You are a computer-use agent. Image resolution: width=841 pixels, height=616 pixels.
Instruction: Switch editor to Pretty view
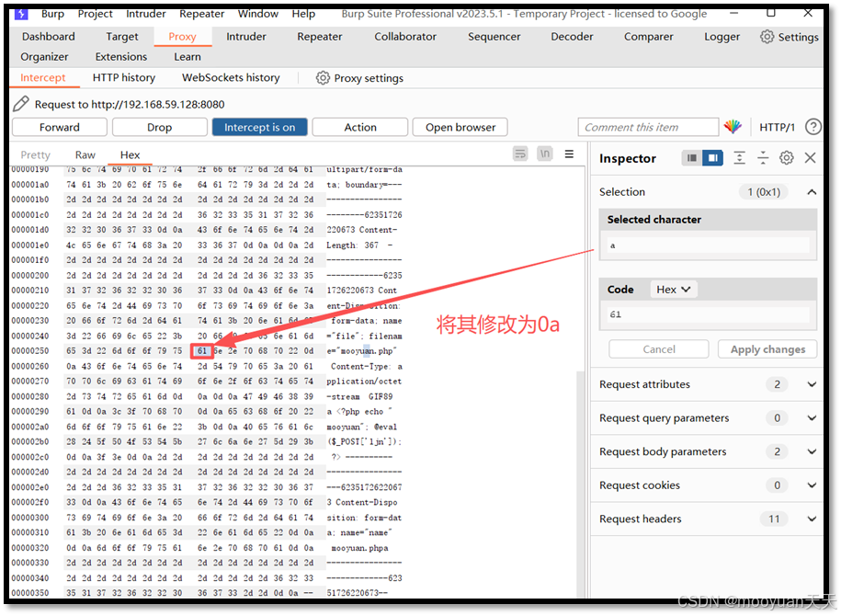[x=36, y=154]
